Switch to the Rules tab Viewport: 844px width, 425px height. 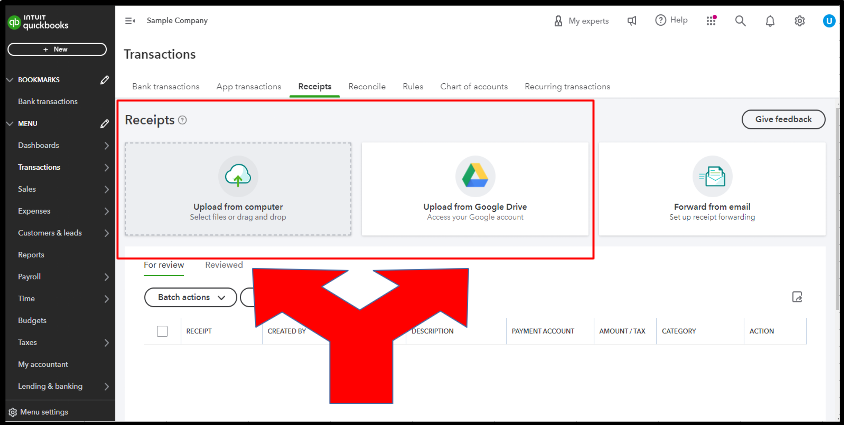pyautogui.click(x=413, y=87)
